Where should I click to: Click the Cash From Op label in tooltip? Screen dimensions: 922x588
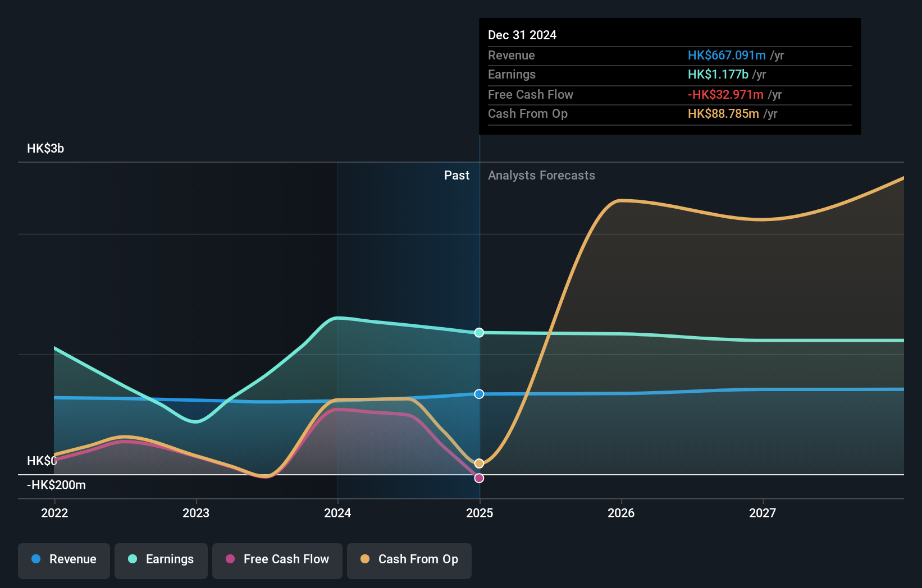pyautogui.click(x=528, y=114)
